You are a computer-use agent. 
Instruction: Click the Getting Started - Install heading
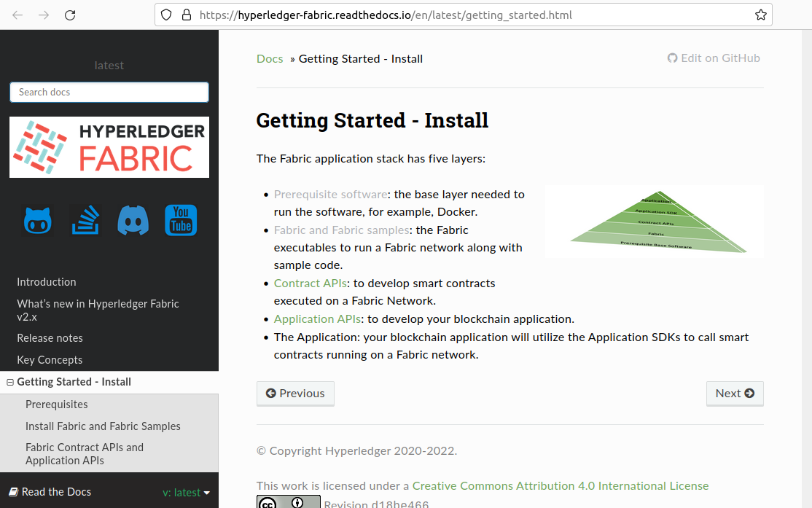pos(372,120)
